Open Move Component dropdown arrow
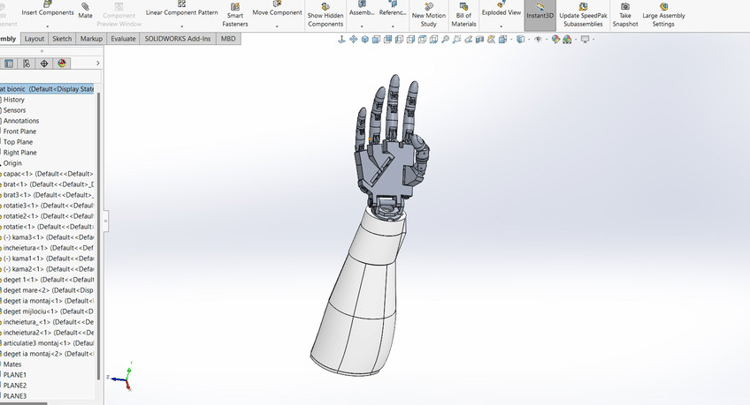The height and width of the screenshot is (405, 750). 277,26
